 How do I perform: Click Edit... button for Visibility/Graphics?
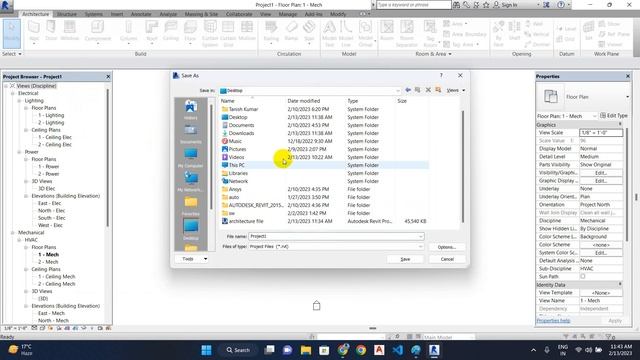pyautogui.click(x=601, y=173)
